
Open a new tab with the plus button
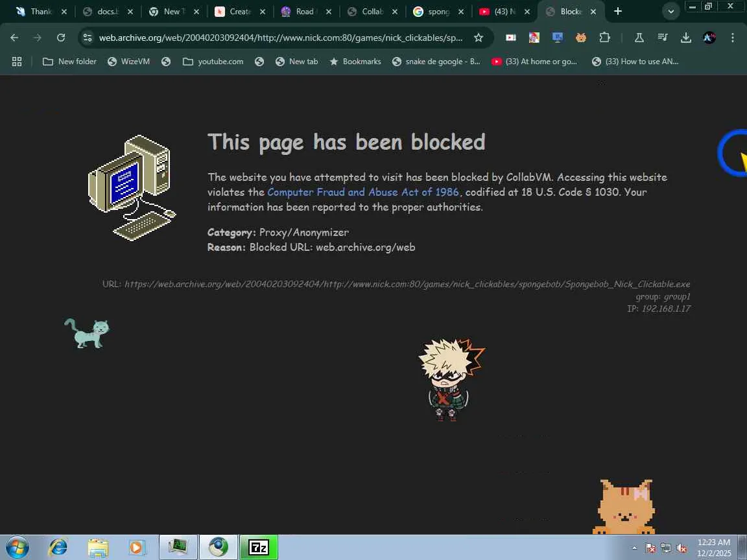618,12
